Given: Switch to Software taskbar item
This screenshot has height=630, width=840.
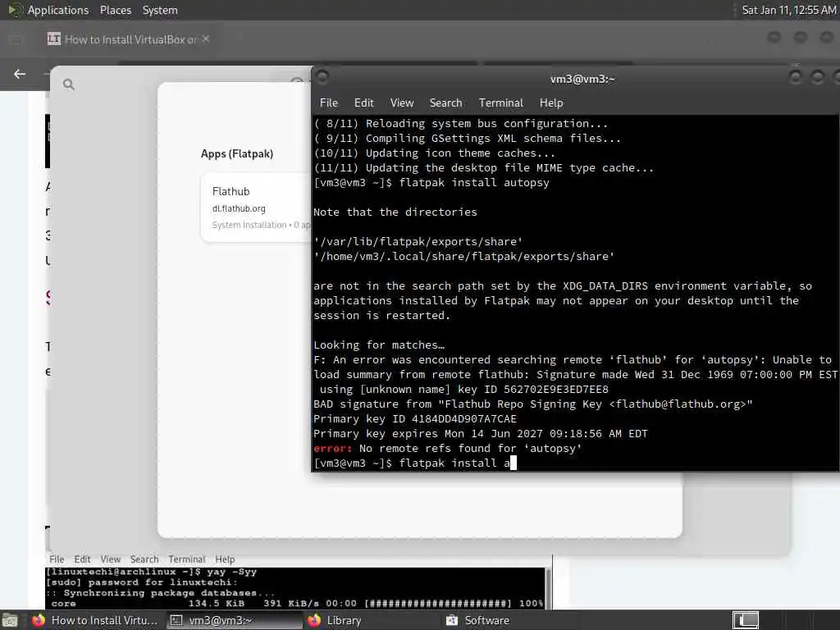Looking at the screenshot, I should point(510,620).
